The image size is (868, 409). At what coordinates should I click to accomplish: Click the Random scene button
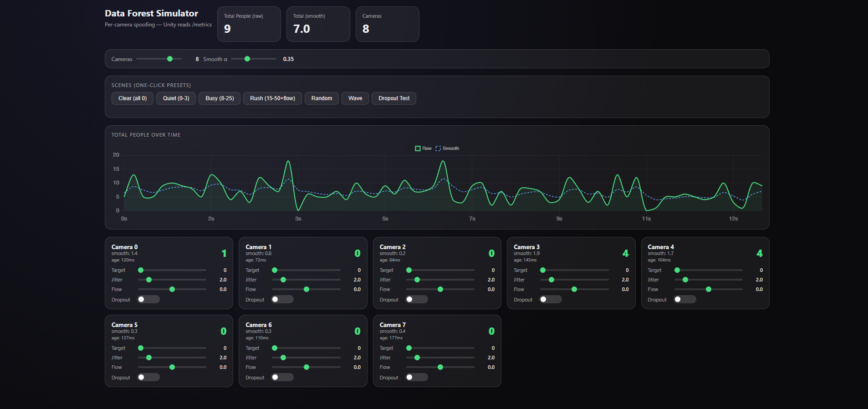(x=322, y=98)
